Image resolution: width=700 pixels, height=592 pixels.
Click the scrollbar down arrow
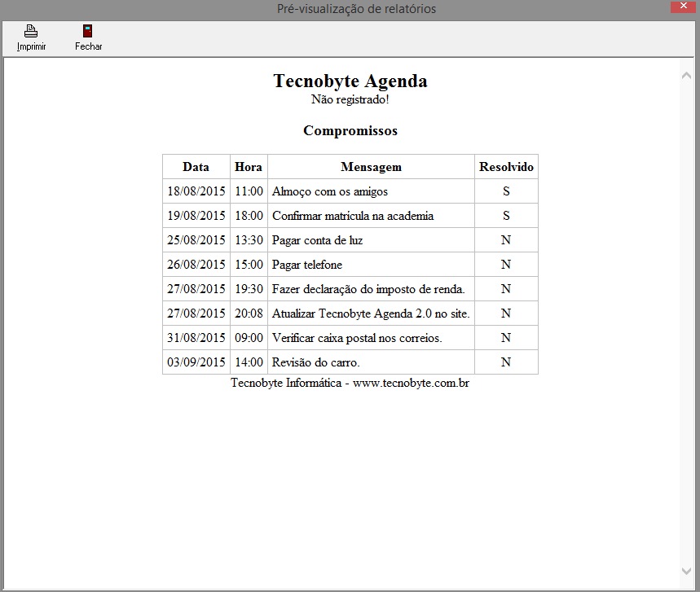686,571
